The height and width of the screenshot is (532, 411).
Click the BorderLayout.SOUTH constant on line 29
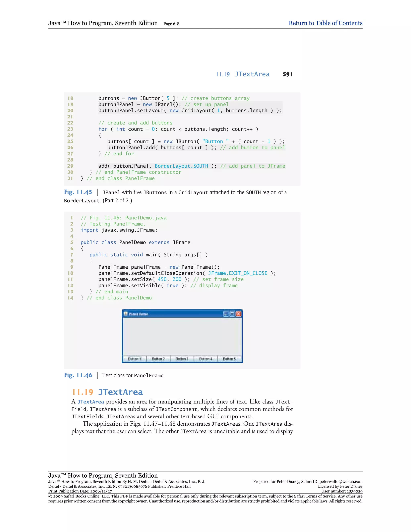pos(181,166)
